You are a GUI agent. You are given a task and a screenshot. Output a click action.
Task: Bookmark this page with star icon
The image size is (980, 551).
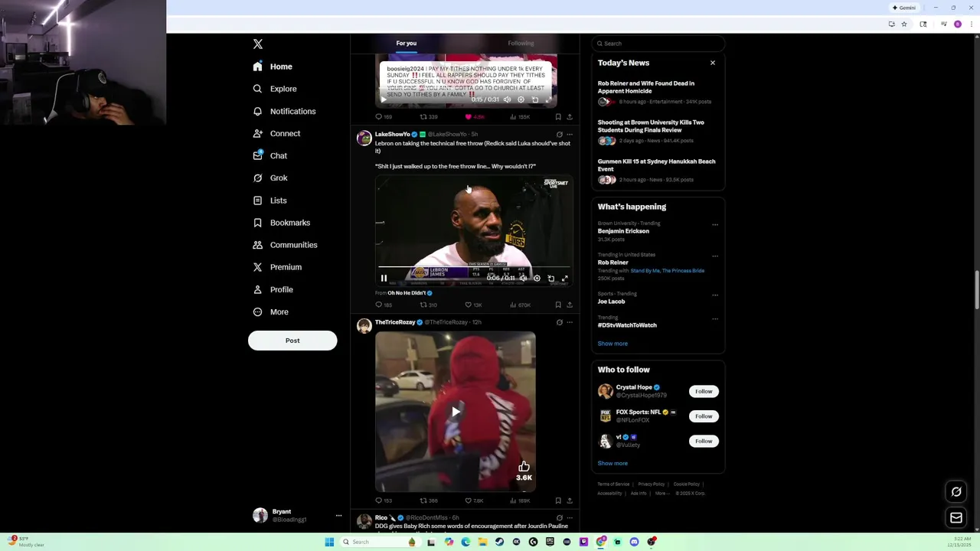[904, 24]
